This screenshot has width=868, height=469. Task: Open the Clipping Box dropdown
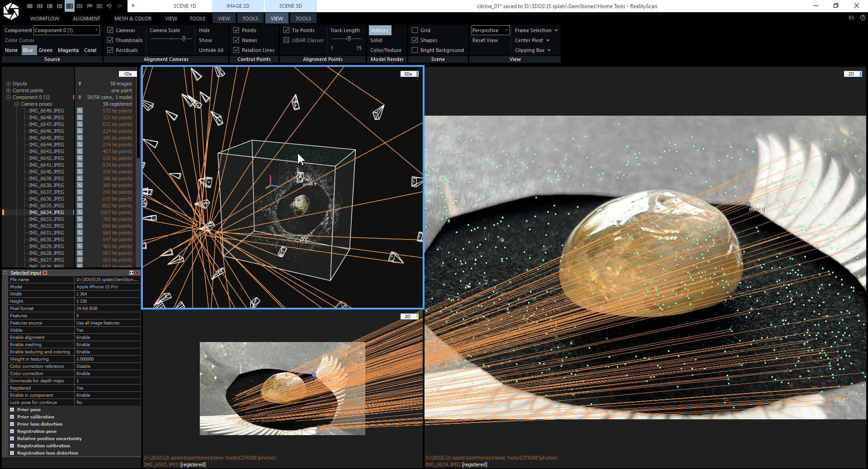point(533,50)
